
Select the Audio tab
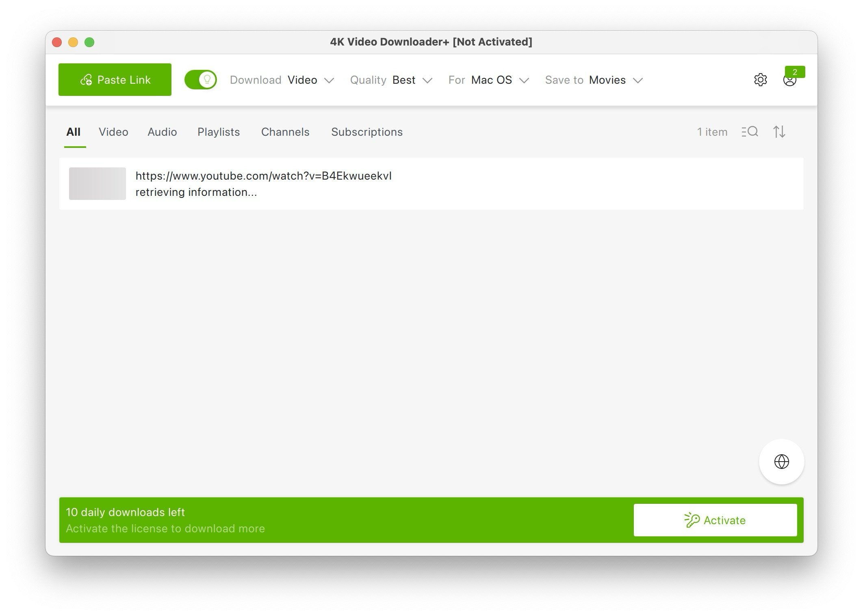point(162,131)
